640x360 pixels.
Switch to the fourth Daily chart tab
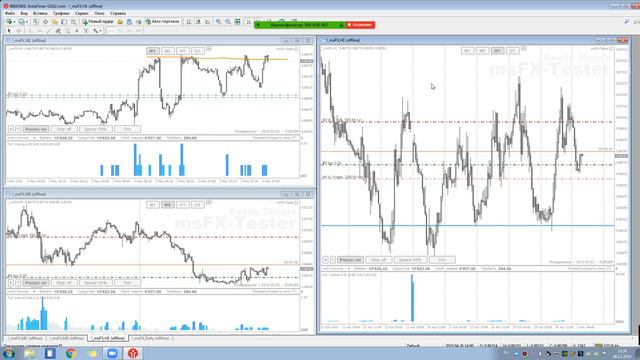point(150,338)
